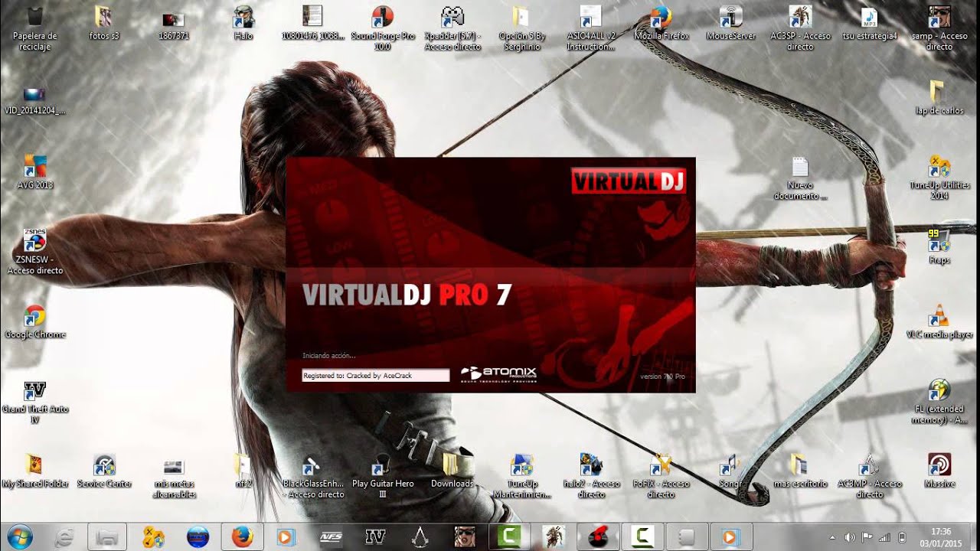Select the samp shortcut icon on desktop
Screen dimensions: 980x551
939,28
